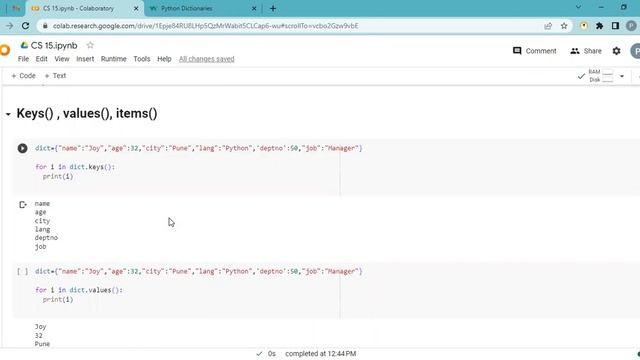Go forward in browser history
Viewport: 640px width, 360px height.
9,26
